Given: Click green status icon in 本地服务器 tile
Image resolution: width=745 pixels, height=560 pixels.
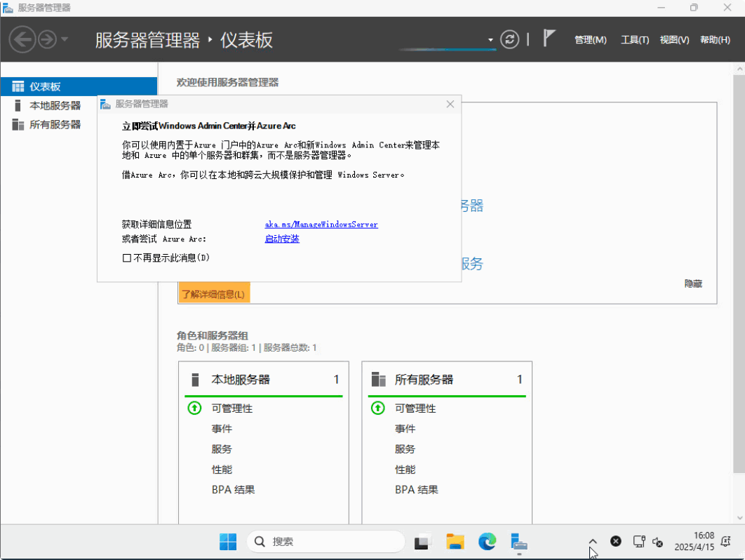Looking at the screenshot, I should (194, 408).
